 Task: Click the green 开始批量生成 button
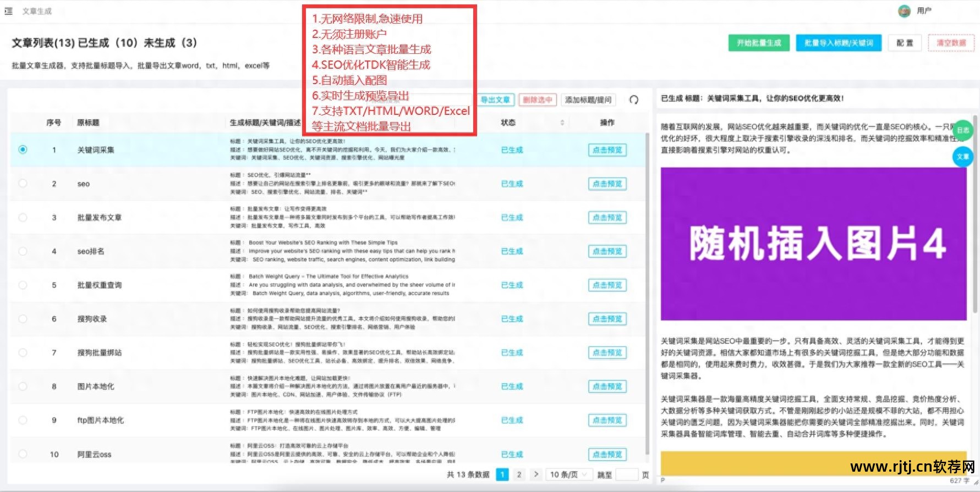759,43
